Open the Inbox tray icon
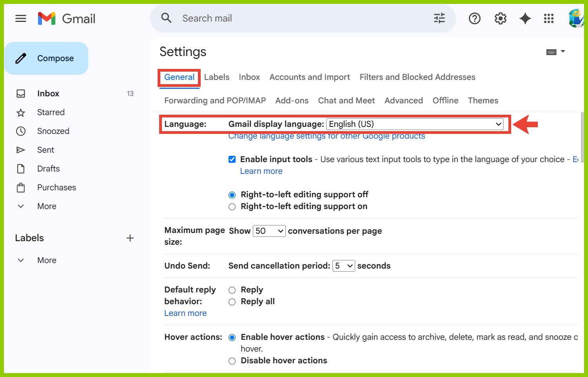The image size is (588, 377). [21, 94]
